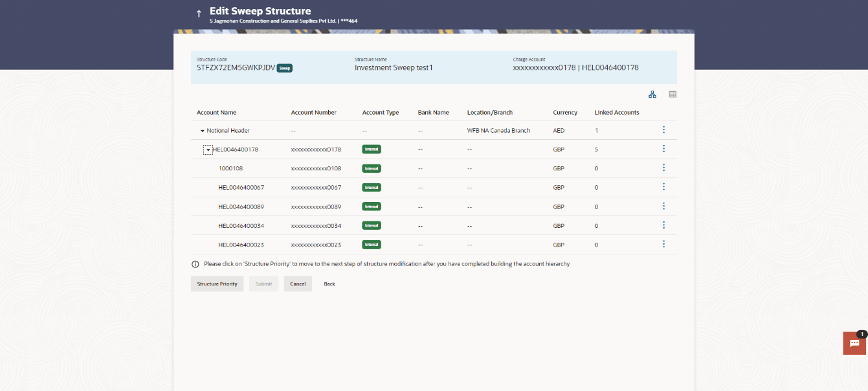
Task: Click account number ending 0023
Action: coord(316,245)
